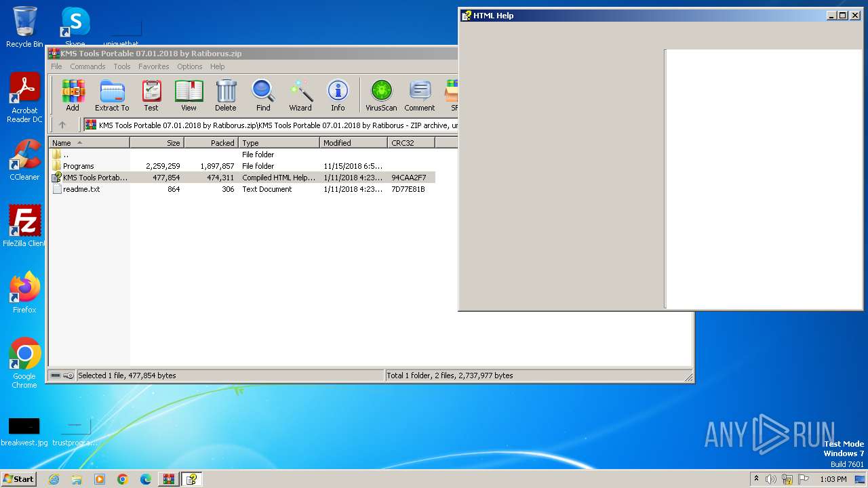
Task: Open Chrome from the taskbar
Action: pos(123,479)
